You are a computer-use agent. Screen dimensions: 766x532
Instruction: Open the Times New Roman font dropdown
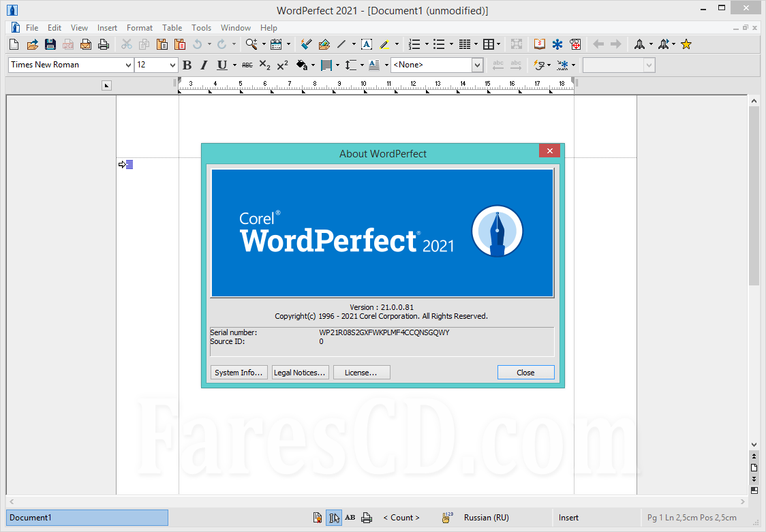128,65
